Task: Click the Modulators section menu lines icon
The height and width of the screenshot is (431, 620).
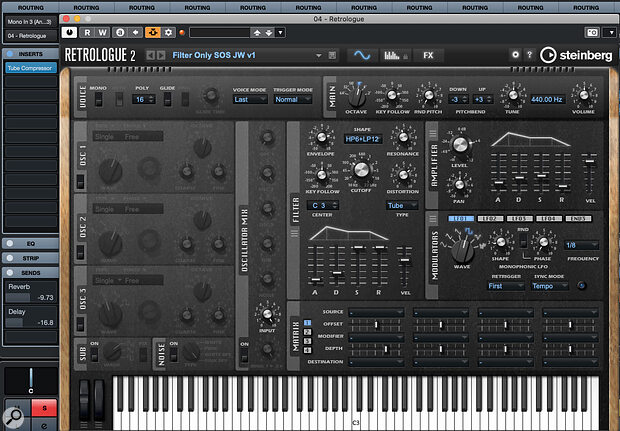Action: (x=433, y=219)
